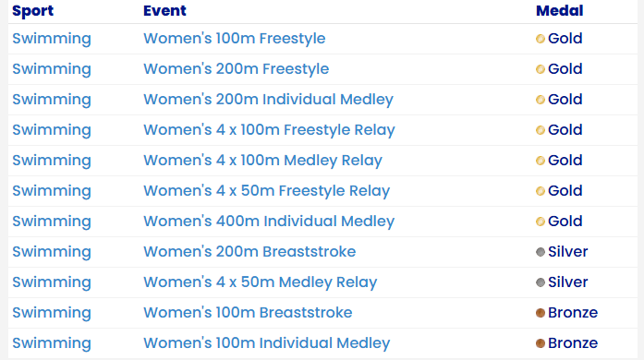
Task: Open the Women's 400m Individual Medley event link
Action: pos(269,221)
